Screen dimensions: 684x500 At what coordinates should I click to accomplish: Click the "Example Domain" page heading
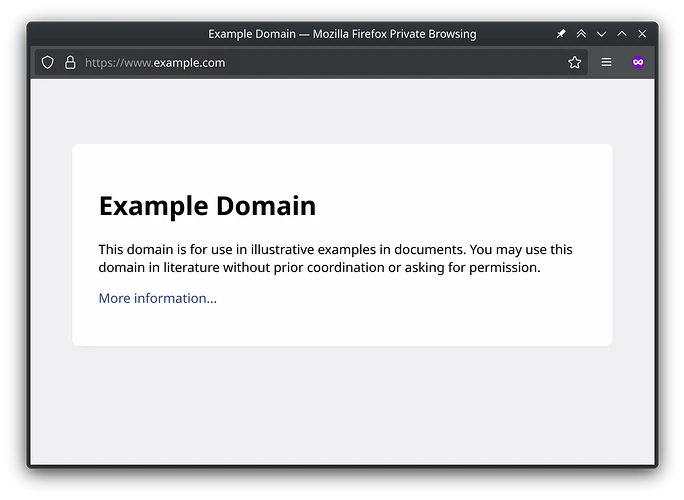click(207, 206)
